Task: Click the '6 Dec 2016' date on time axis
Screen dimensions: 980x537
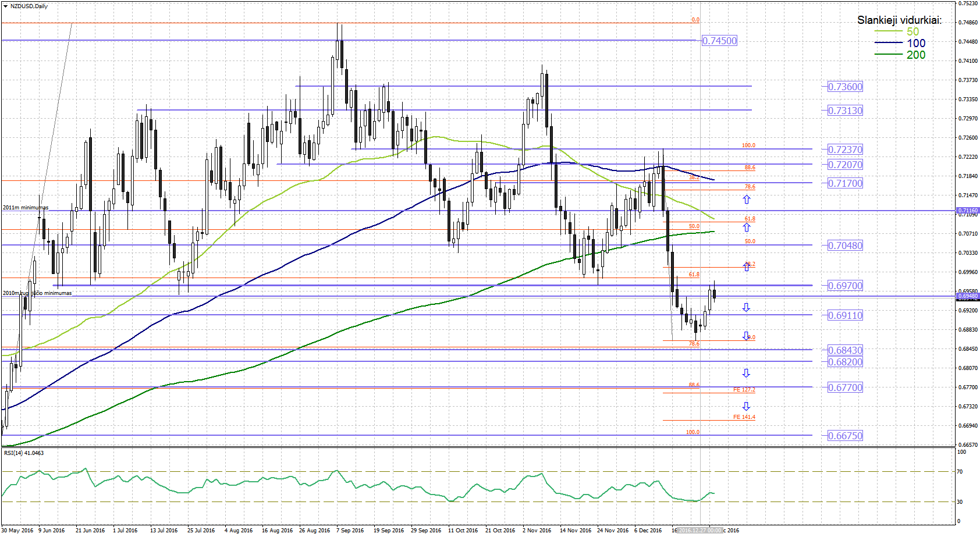Action: coord(648,531)
